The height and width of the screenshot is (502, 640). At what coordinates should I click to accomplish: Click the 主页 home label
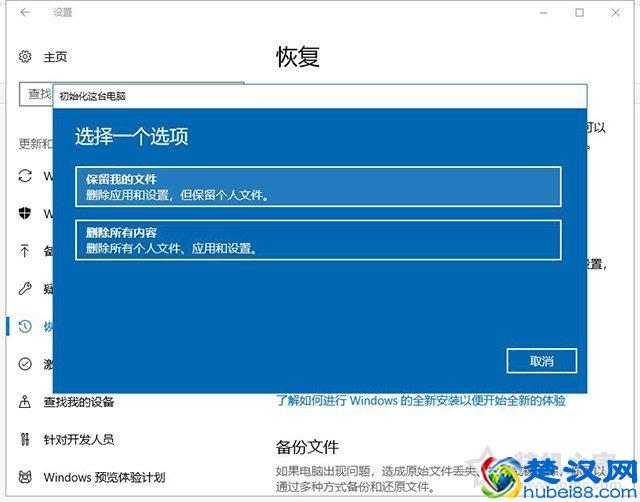(55, 57)
